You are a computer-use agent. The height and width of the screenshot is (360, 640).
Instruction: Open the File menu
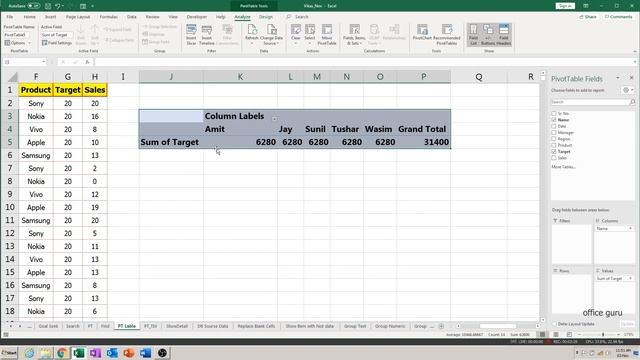(10, 17)
